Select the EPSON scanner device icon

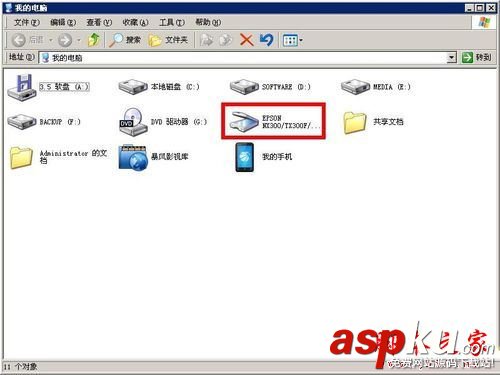click(244, 122)
